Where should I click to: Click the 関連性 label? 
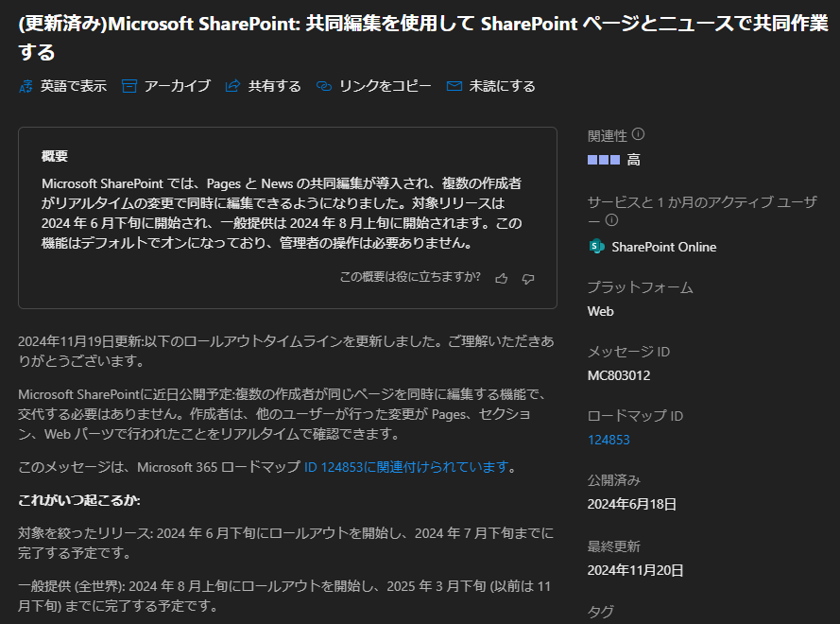607,136
